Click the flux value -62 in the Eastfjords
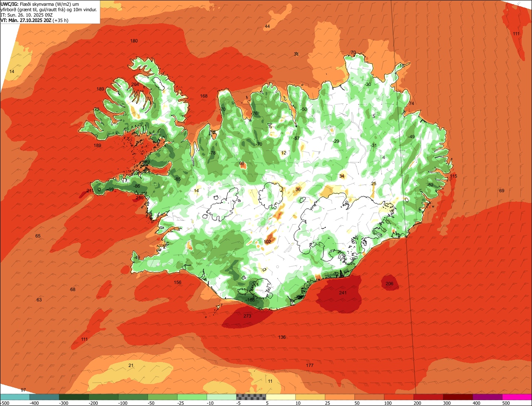This screenshot has height=406, width=532. click(430, 185)
